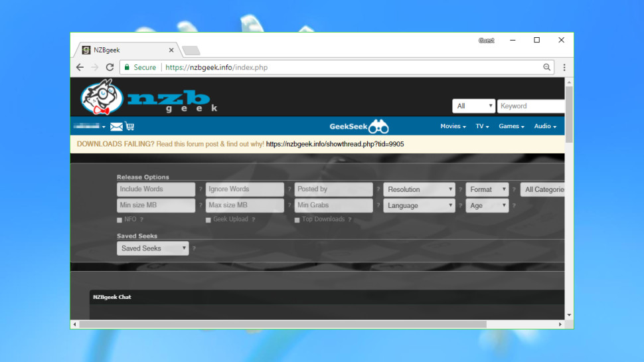
Task: Click help question mark beside Saved Seeks
Action: tap(194, 248)
